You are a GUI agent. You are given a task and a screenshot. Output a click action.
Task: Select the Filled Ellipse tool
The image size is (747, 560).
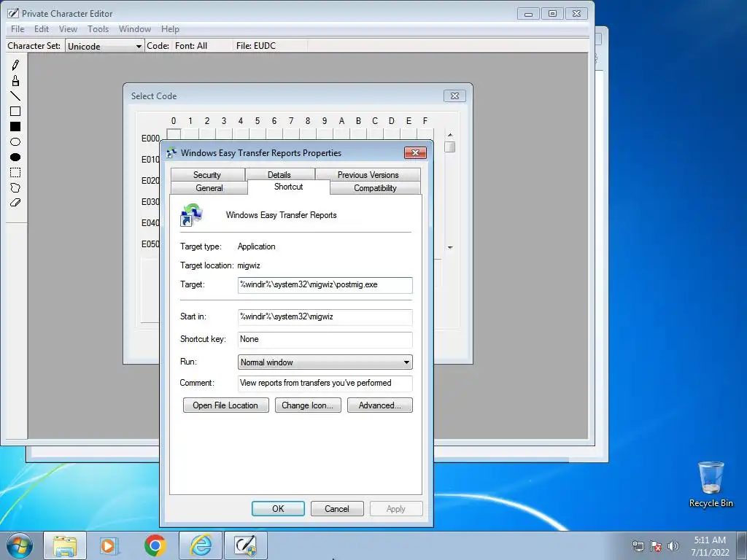point(15,157)
